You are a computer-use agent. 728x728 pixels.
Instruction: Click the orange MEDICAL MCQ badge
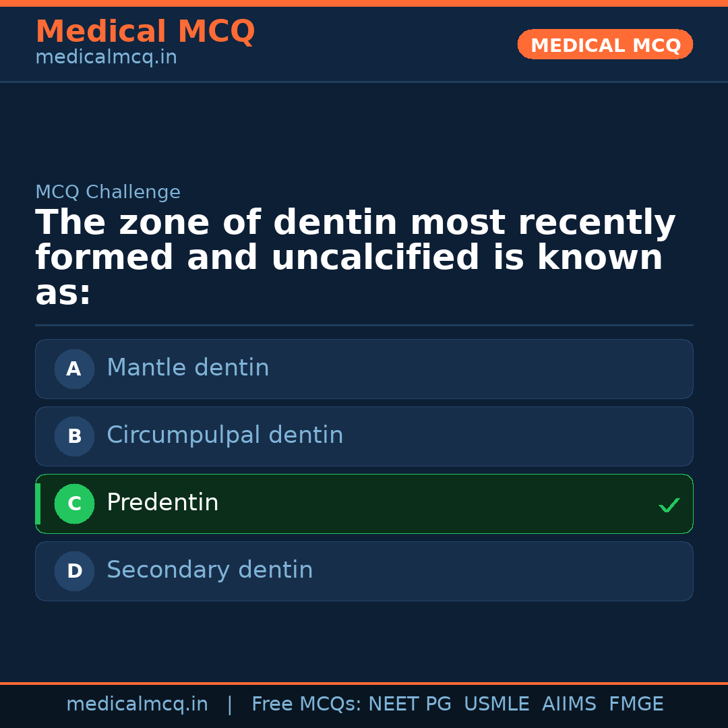coord(605,44)
